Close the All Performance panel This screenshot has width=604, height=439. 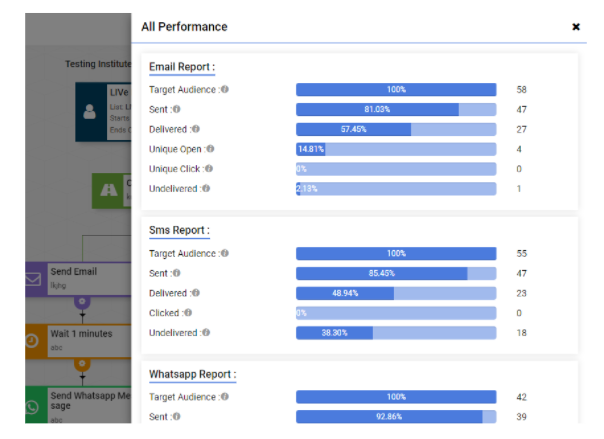point(576,27)
